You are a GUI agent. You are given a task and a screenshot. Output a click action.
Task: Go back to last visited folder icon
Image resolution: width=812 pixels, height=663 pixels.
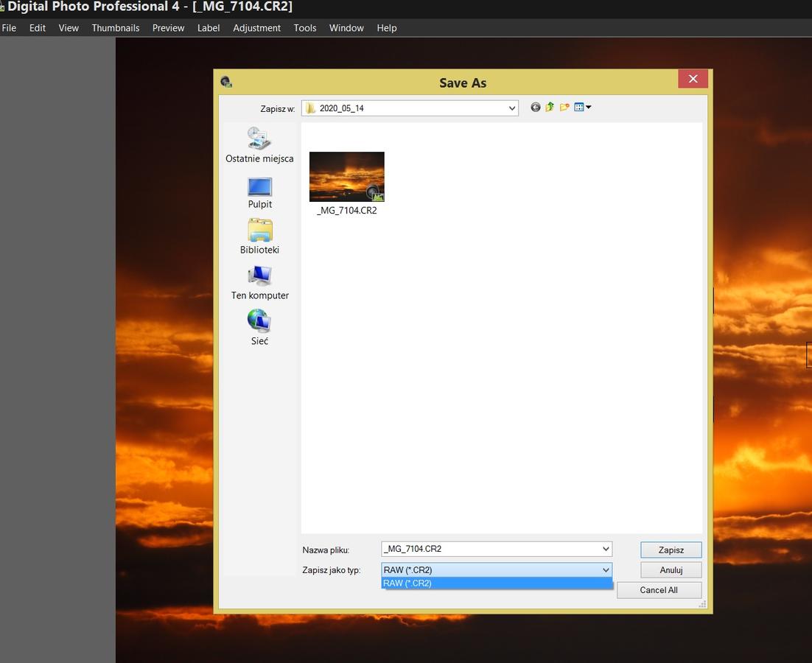click(536, 107)
